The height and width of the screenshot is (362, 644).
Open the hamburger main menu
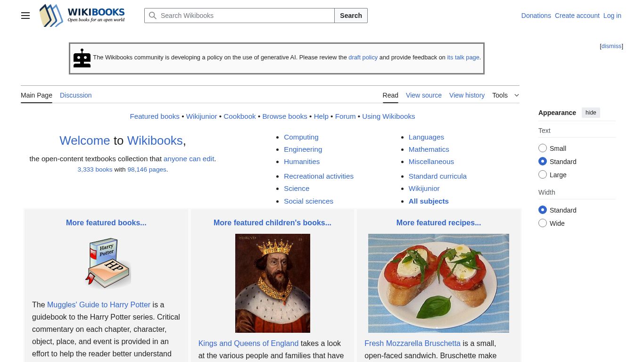[x=25, y=16]
